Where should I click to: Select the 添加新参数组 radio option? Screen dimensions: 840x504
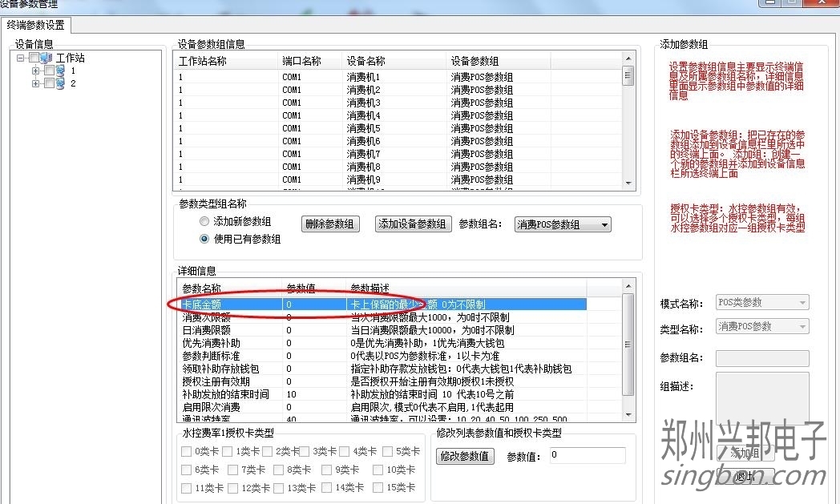coord(204,222)
